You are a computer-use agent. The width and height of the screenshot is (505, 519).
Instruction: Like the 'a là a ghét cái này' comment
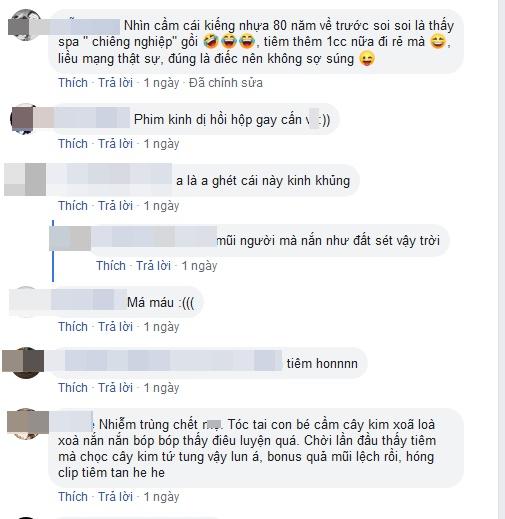tap(73, 205)
